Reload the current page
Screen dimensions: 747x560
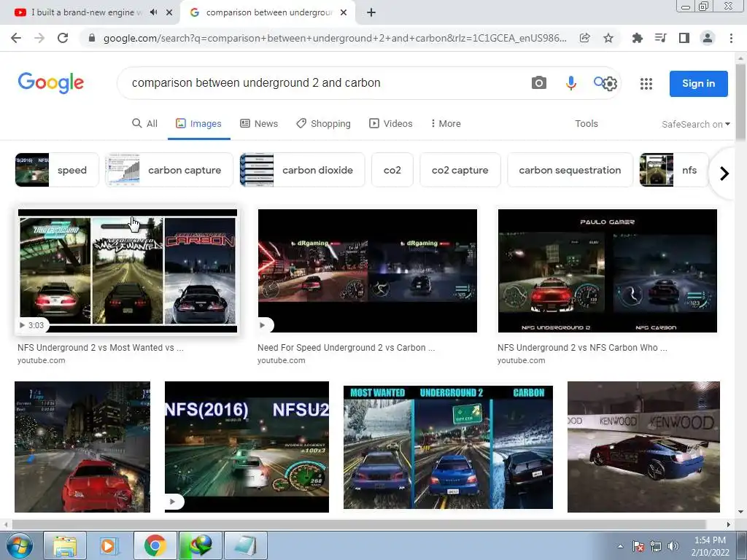pyautogui.click(x=63, y=38)
